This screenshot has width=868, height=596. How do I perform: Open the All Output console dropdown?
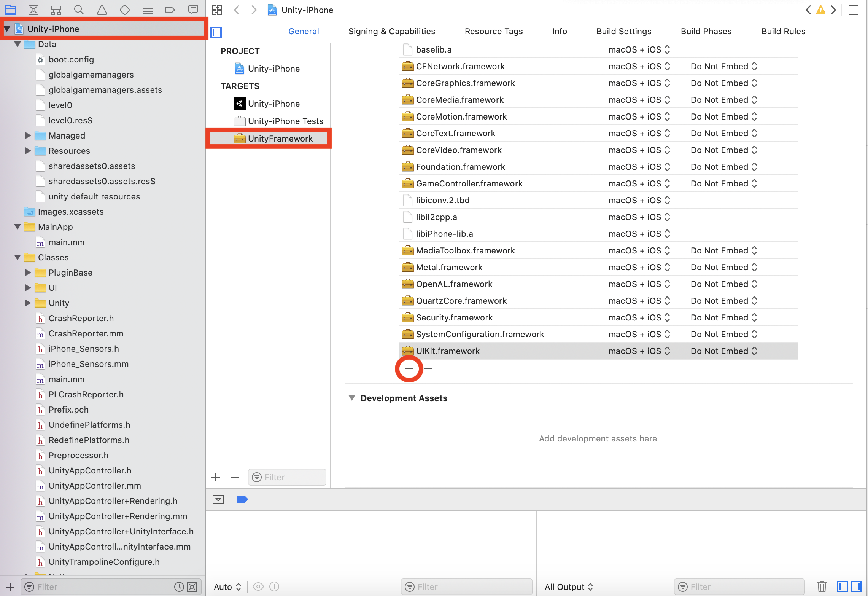click(x=569, y=587)
